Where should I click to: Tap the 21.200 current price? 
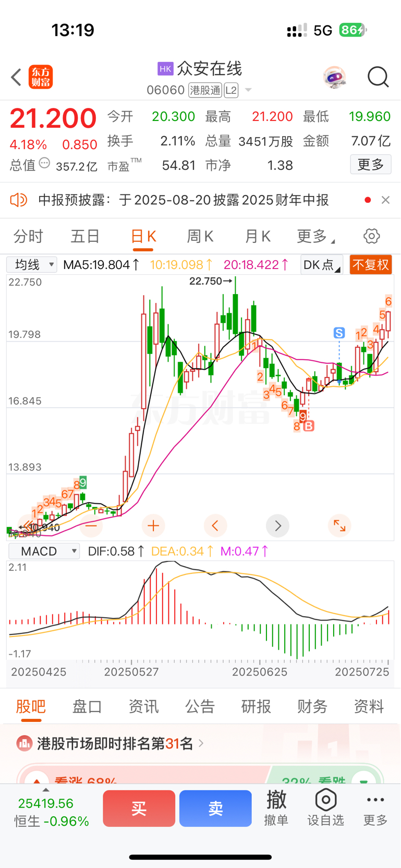(x=53, y=118)
